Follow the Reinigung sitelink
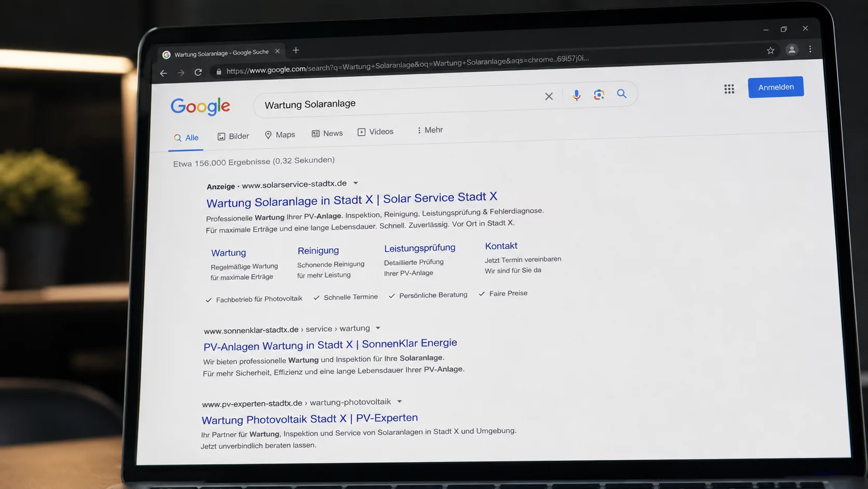 coord(318,250)
